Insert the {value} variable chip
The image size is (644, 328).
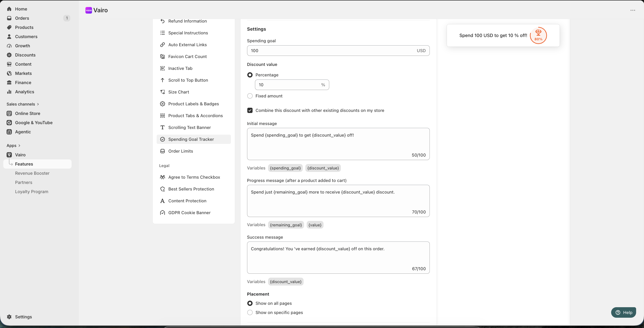315,225
